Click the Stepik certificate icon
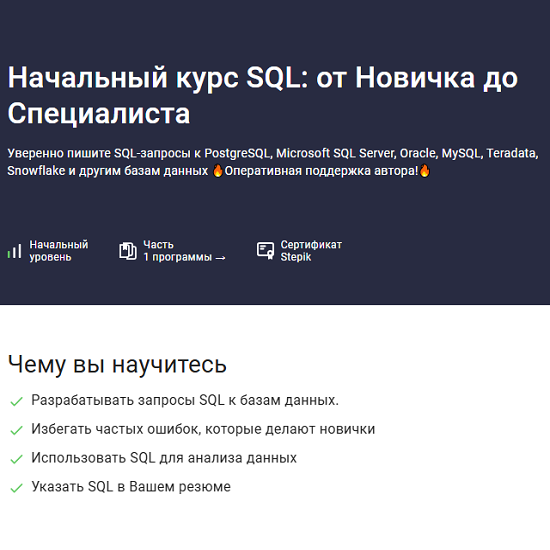This screenshot has width=550, height=550. [266, 251]
